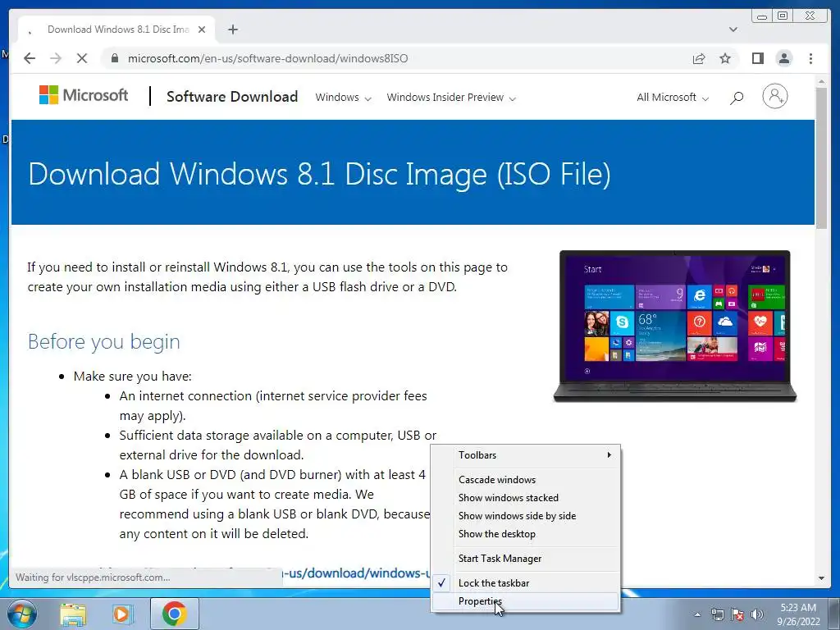
Task: Select Cascade windows
Action: [526, 479]
